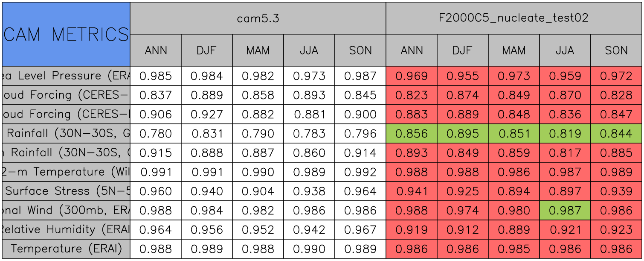This screenshot has height=261, width=644.
Task: Click the Temperature (ERAI) row label
Action: pos(66,249)
